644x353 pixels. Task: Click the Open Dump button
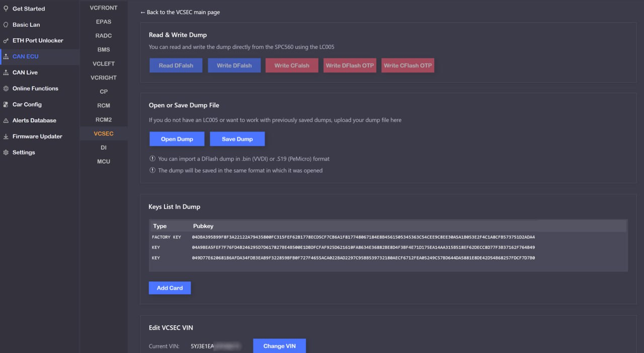(177, 139)
